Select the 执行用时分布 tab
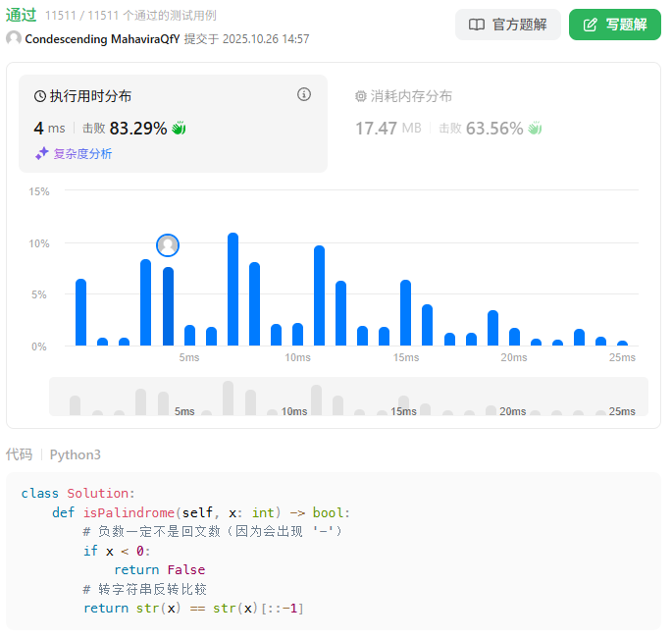The image size is (672, 639). pos(90,96)
